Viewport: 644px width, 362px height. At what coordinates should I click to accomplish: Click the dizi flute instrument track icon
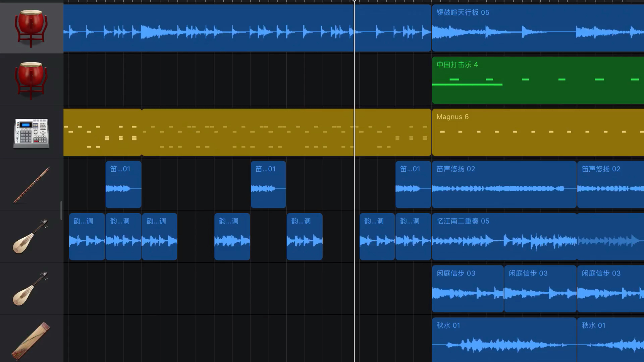coord(31,185)
